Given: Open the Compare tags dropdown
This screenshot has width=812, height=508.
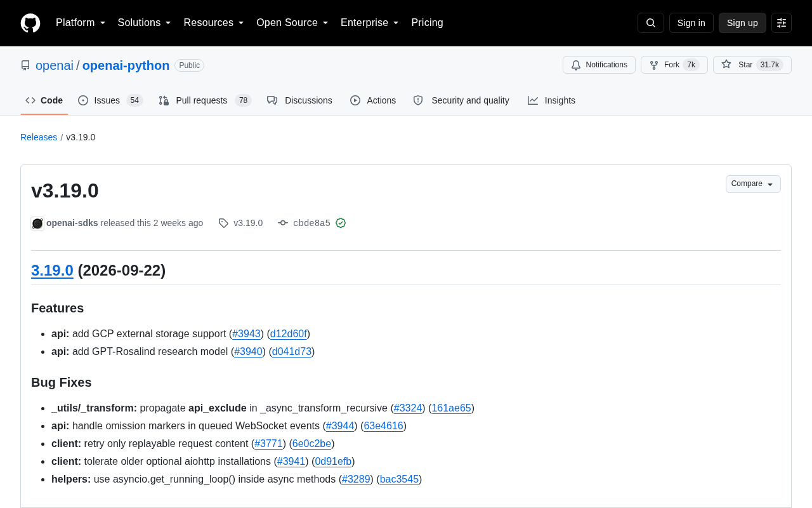Looking at the screenshot, I should 753,184.
